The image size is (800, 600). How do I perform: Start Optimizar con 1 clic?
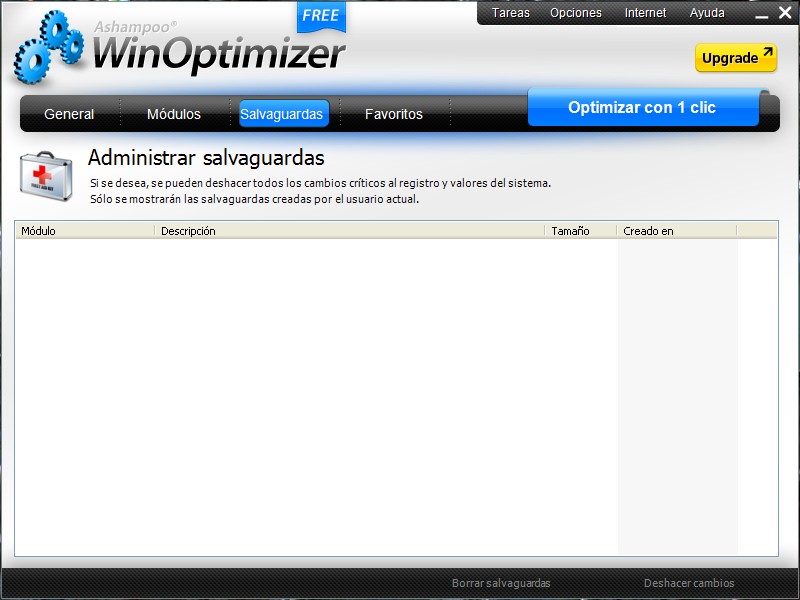tap(642, 108)
